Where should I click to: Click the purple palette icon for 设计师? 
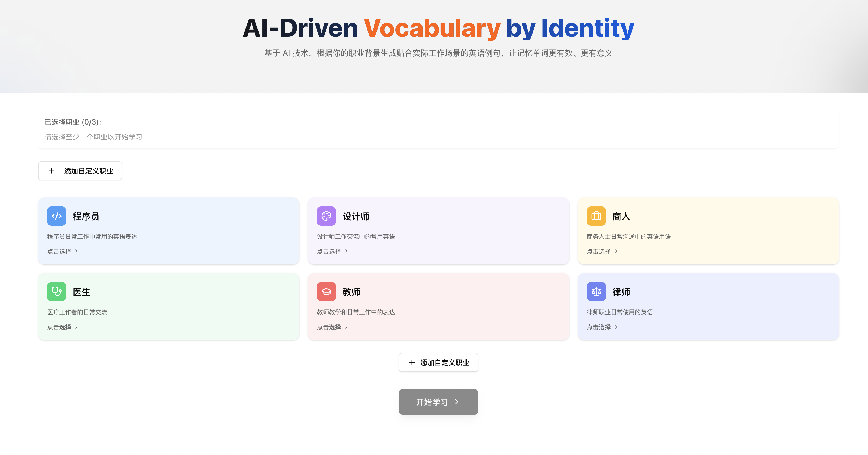[326, 216]
